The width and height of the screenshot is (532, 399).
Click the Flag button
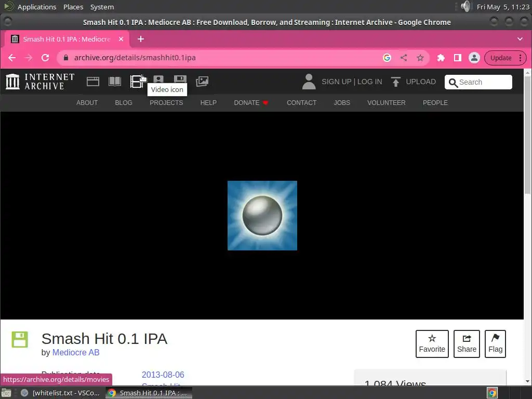495,344
